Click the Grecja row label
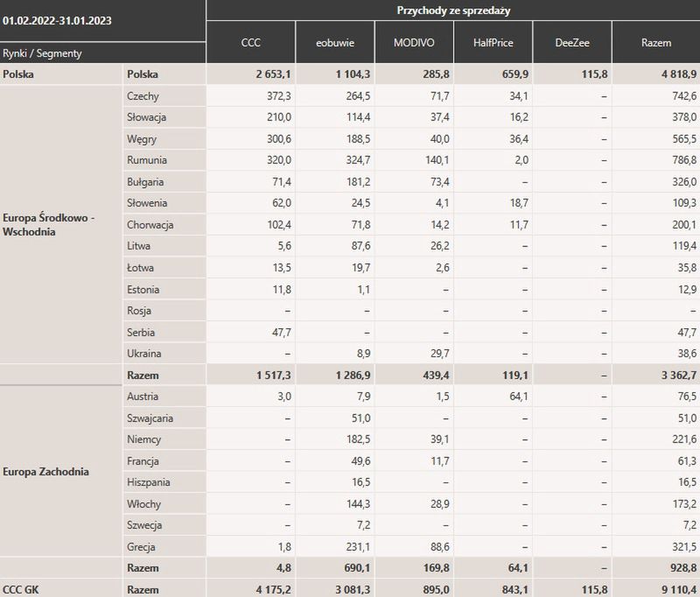Image resolution: width=700 pixels, height=597 pixels. (141, 546)
